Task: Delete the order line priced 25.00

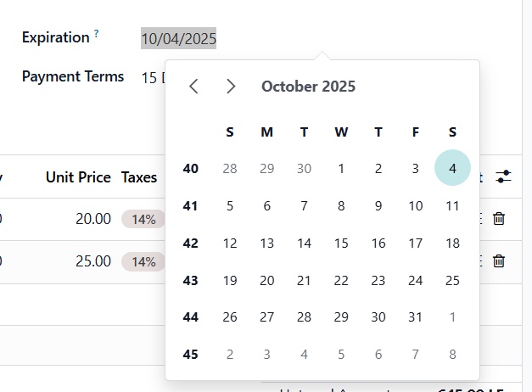Action: click(x=499, y=261)
